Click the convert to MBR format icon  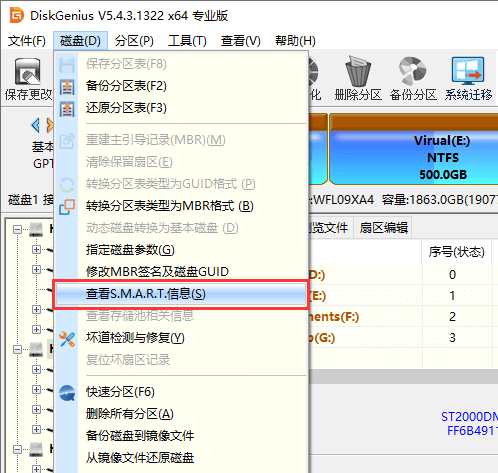(67, 207)
